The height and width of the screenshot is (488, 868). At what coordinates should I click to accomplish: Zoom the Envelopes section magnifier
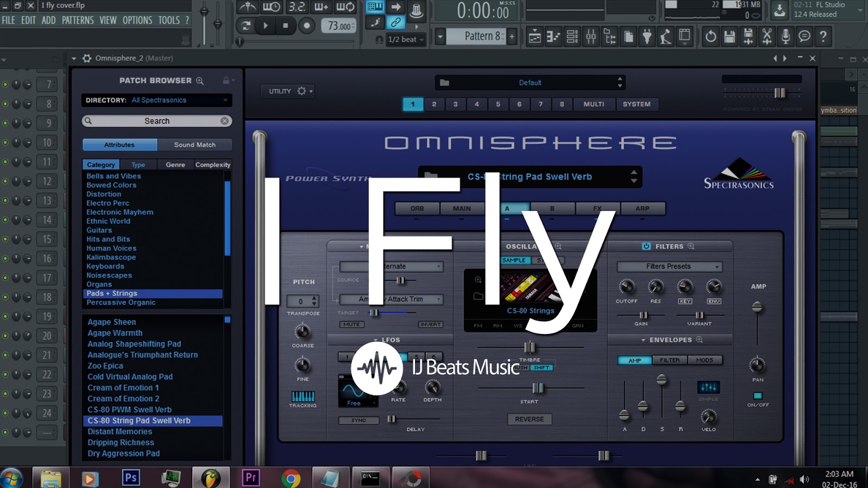point(699,339)
